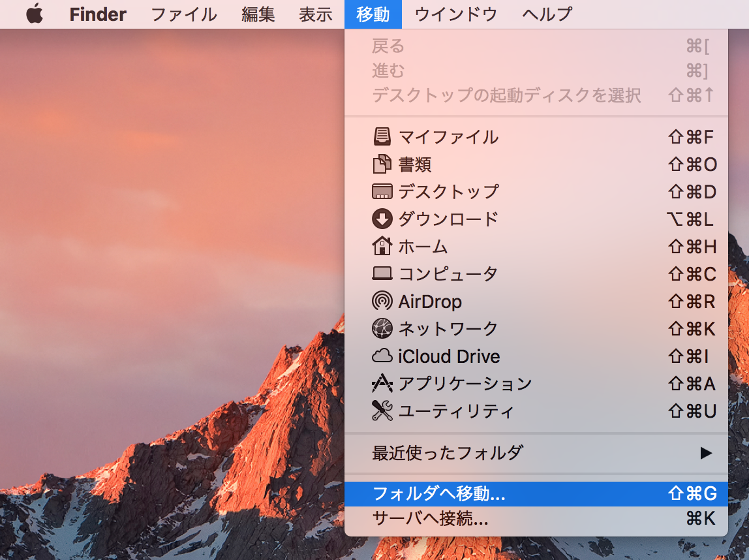The image size is (749, 560).
Task: Click the ⇧⌘H shortcut beside ホーム
Action: click(x=692, y=247)
